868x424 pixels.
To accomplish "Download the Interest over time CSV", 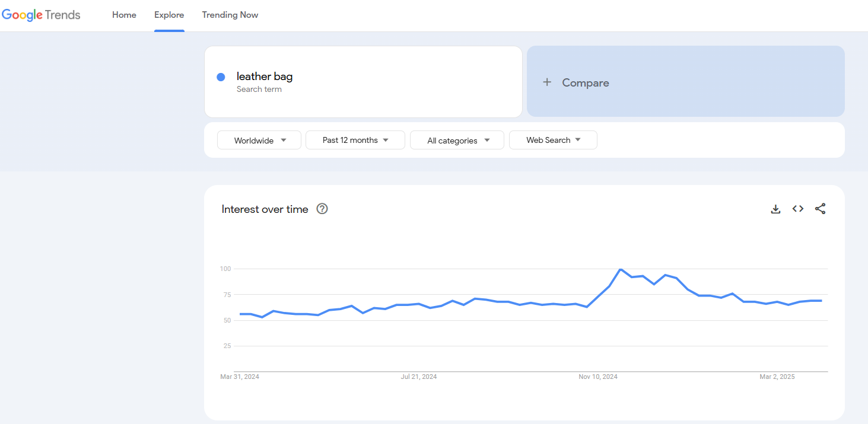I will [x=775, y=209].
